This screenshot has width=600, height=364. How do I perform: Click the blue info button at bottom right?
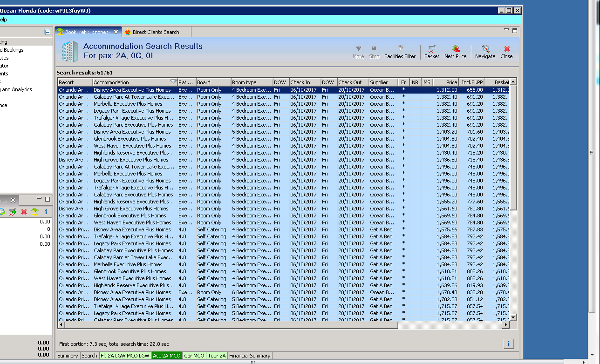(x=508, y=344)
